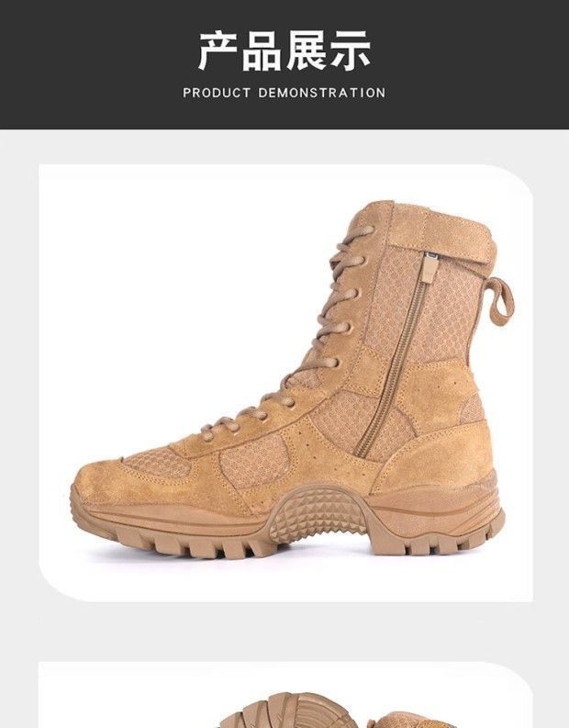Click the gray gap between the product cards
This screenshot has width=569, height=728.
pos(284,632)
